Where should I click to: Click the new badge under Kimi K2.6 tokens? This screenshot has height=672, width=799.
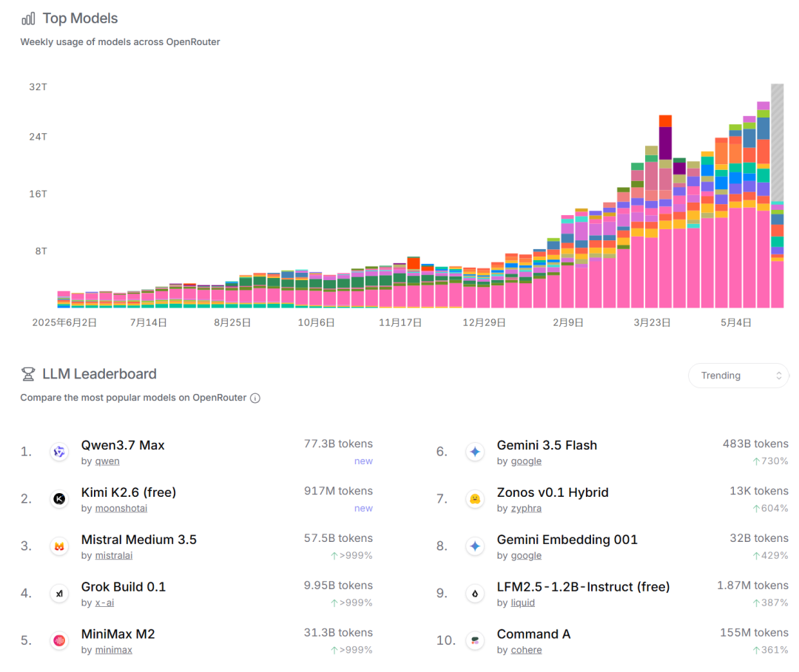pyautogui.click(x=363, y=509)
